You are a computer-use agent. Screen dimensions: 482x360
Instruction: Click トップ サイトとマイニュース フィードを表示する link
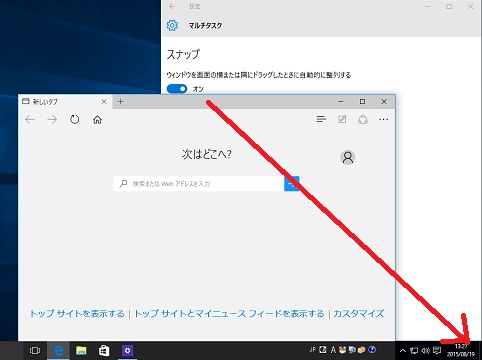(x=229, y=314)
